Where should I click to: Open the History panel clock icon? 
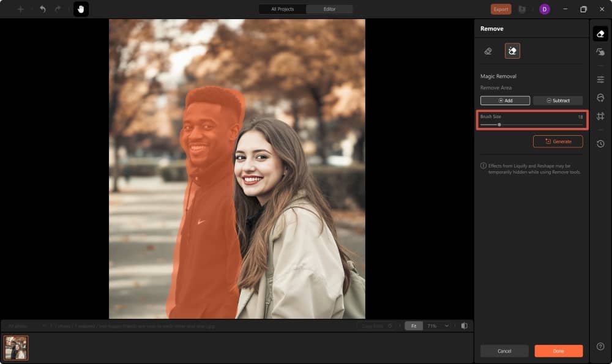click(601, 141)
